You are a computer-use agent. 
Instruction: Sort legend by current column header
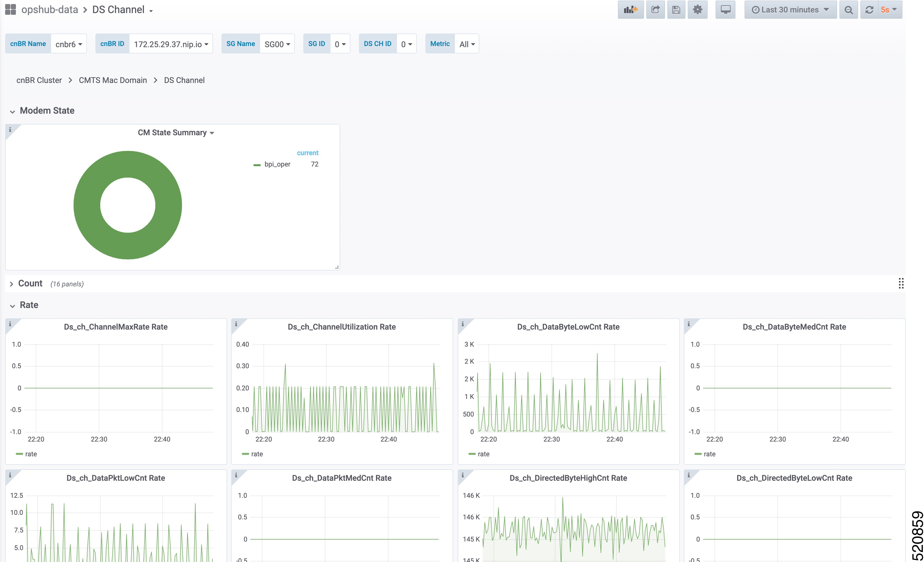[308, 153]
